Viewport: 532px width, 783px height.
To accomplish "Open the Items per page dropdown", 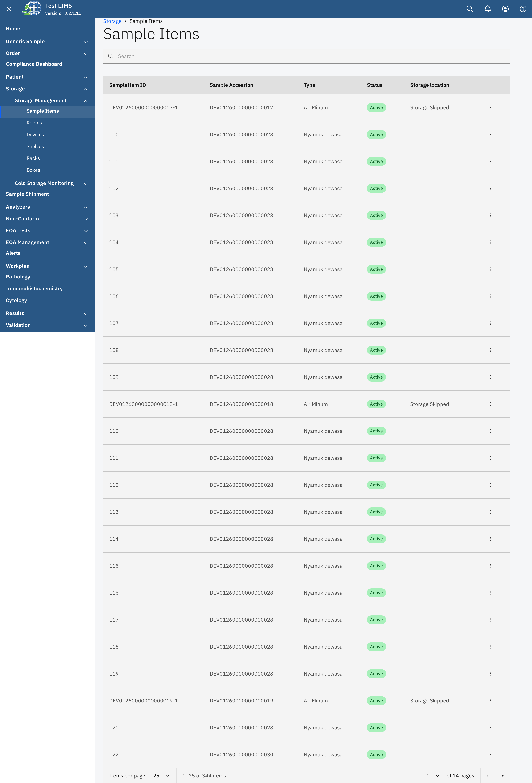I will tap(161, 776).
